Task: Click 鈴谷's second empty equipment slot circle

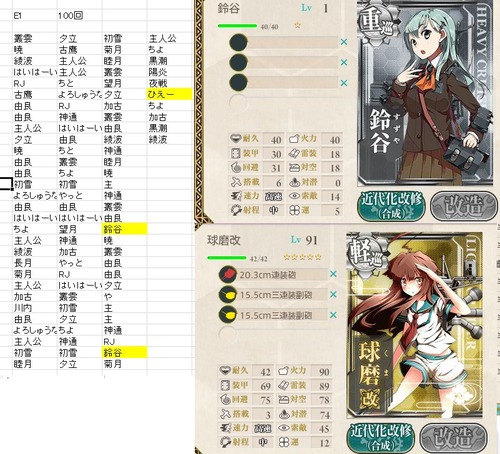Action: (239, 62)
